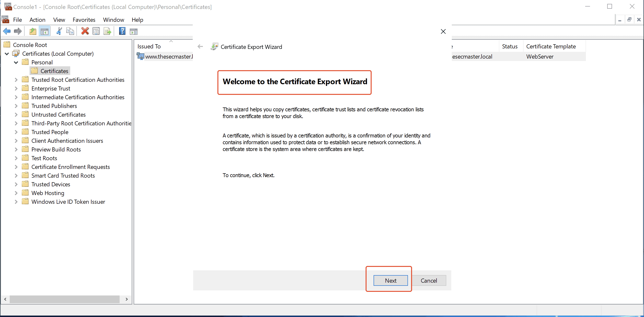644x317 pixels.
Task: Click the Forward arrow in the MMC toolbar
Action: coord(18,31)
